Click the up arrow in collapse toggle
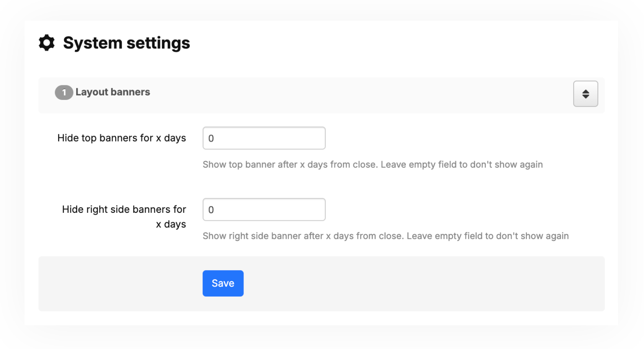The width and height of the screenshot is (644, 349). [585, 91]
